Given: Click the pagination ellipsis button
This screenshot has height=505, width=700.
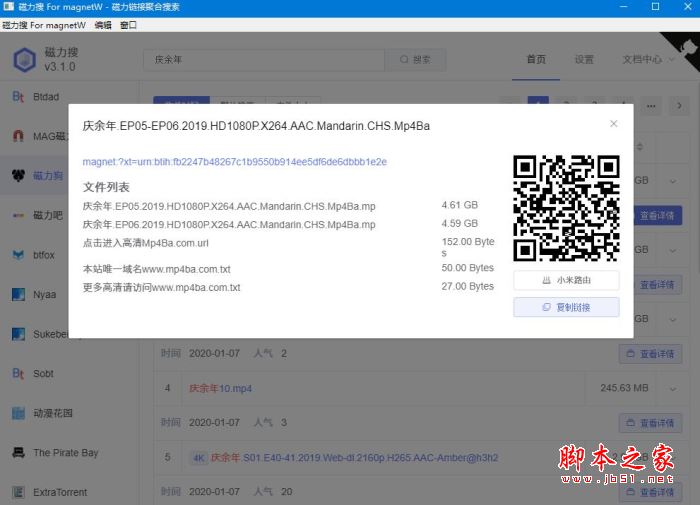Looking at the screenshot, I should tap(651, 106).
